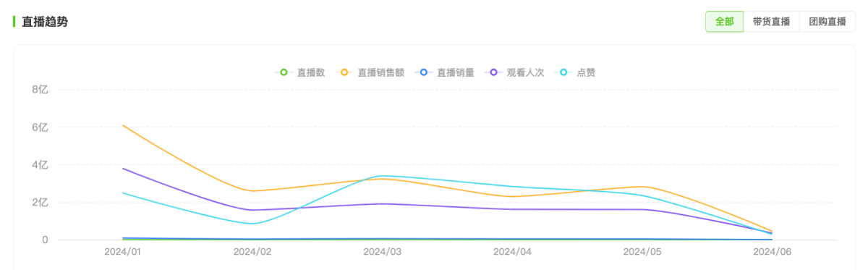Switch to 团购直播 tab
868x270 pixels.
coord(827,22)
